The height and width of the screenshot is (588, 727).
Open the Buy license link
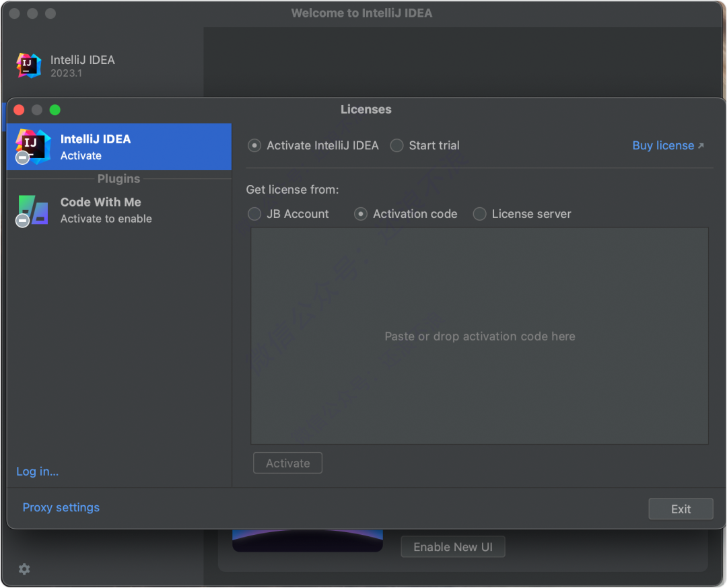click(x=668, y=145)
